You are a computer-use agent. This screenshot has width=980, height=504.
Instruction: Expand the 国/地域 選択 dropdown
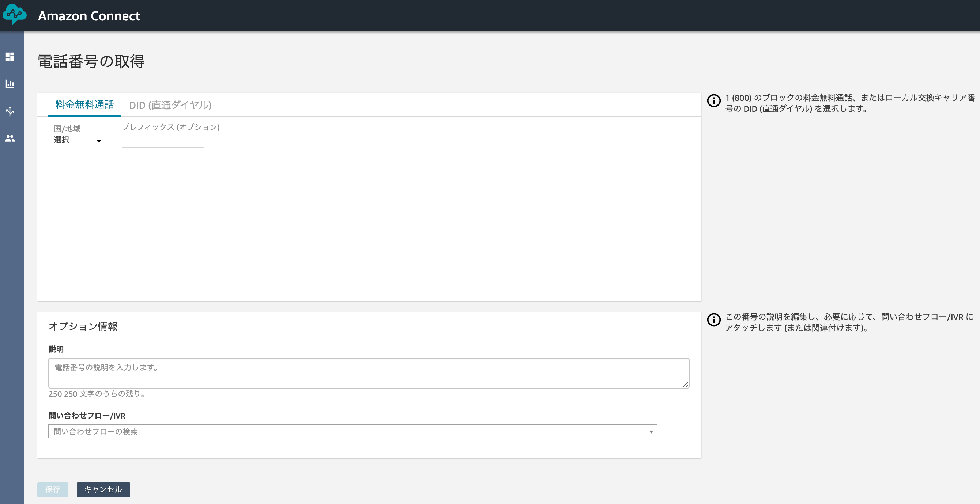78,140
